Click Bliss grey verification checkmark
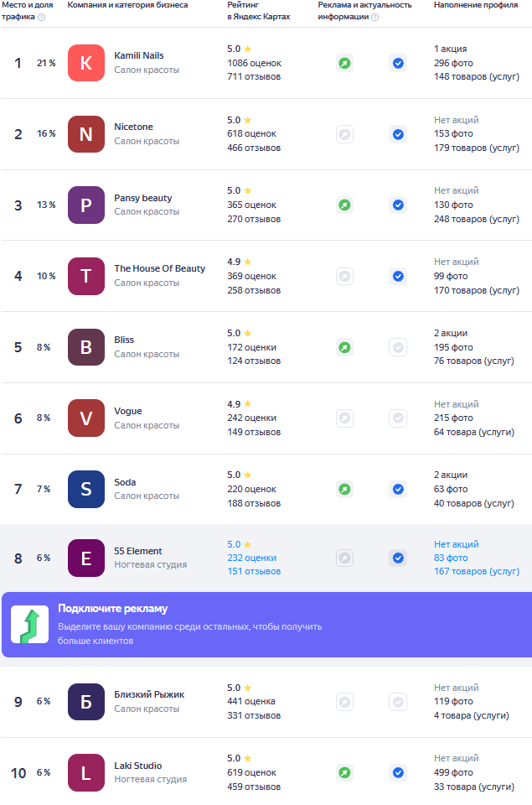Viewport: 532px width, 805px height. click(398, 347)
